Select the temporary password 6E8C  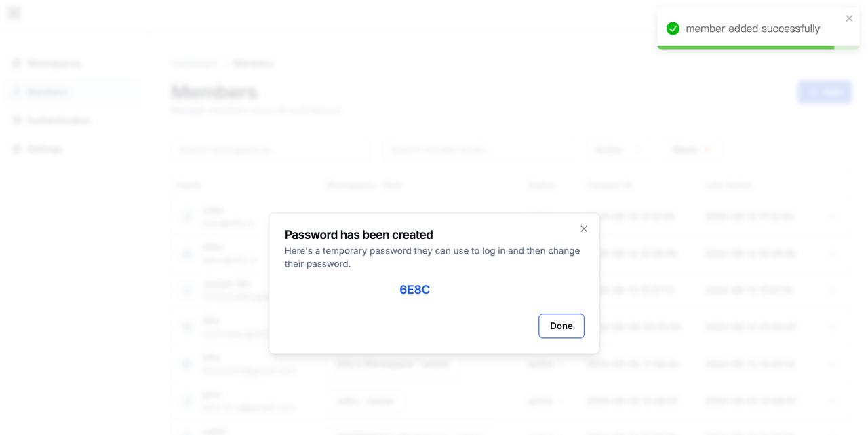(x=414, y=290)
